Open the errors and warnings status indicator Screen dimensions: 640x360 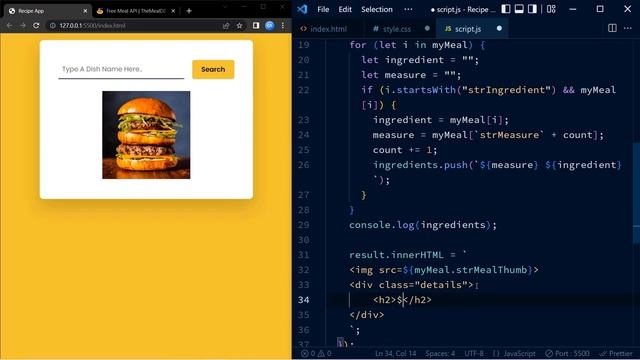[316, 353]
